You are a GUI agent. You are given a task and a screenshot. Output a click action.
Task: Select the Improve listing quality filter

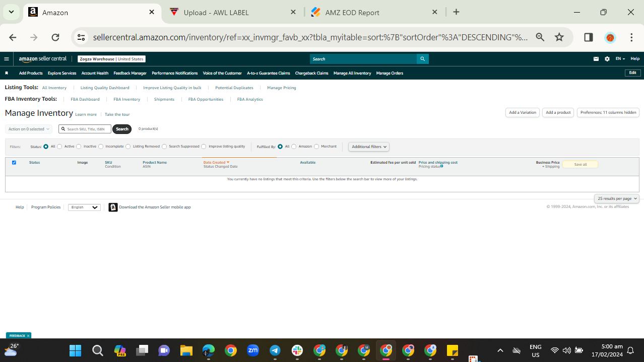click(204, 147)
